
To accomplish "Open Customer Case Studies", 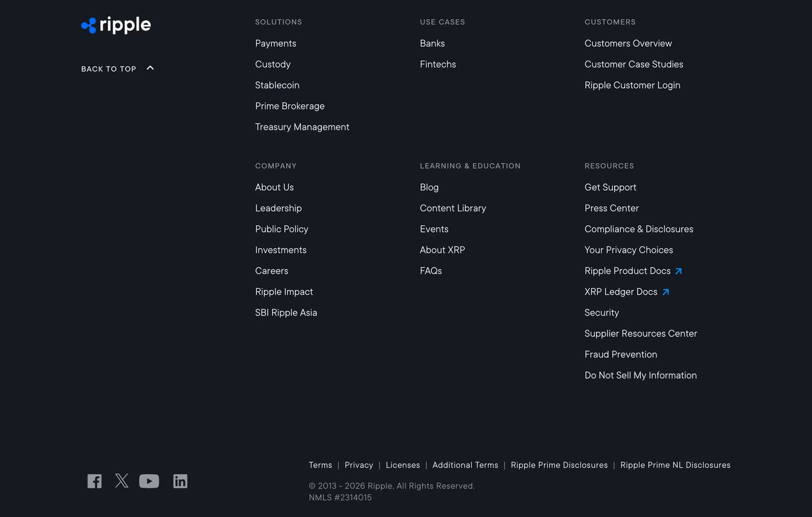I will tap(634, 64).
